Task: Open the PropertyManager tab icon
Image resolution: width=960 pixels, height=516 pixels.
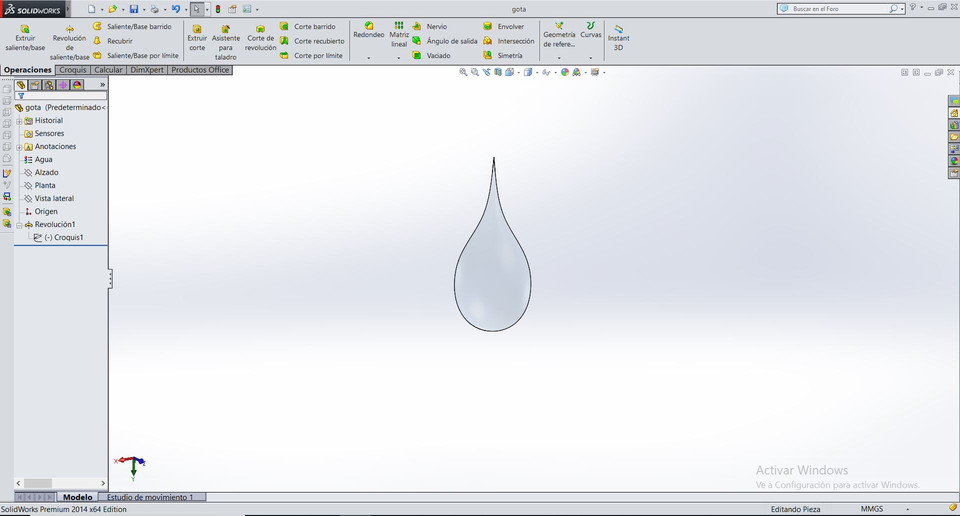Action: click(x=35, y=85)
